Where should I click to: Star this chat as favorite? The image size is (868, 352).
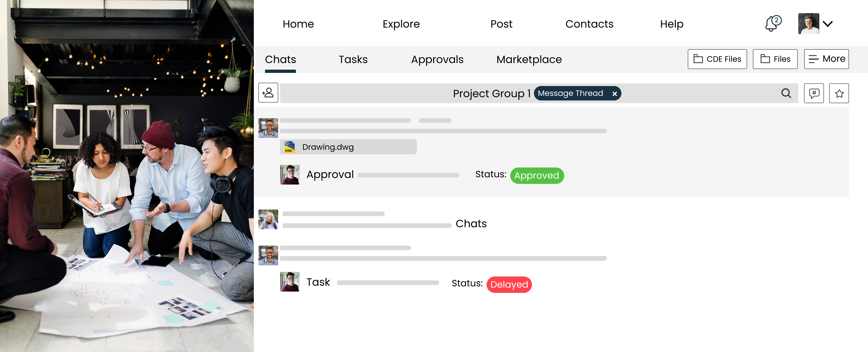[x=839, y=93]
